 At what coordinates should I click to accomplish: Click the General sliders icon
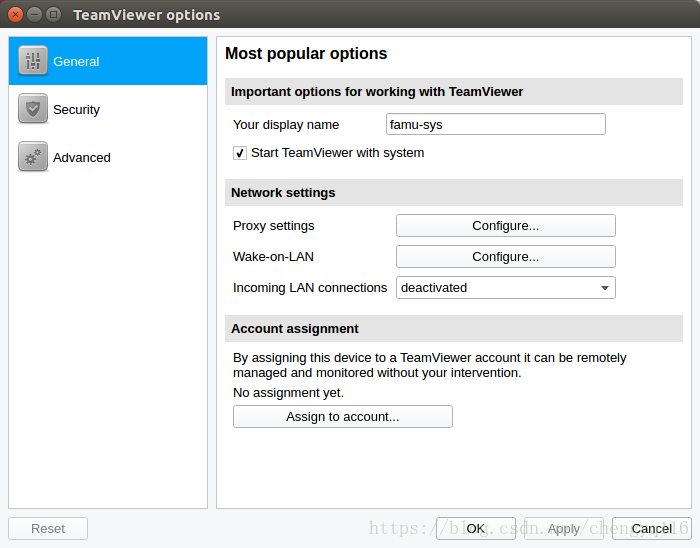coord(33,60)
